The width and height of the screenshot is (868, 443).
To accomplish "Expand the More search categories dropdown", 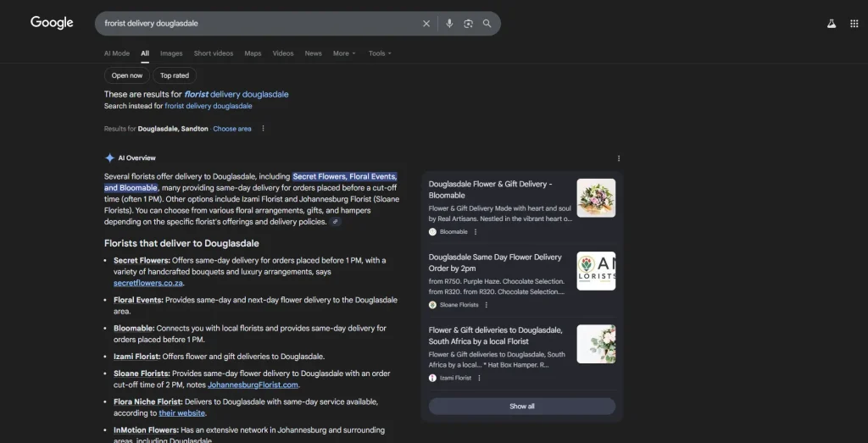I will click(344, 53).
